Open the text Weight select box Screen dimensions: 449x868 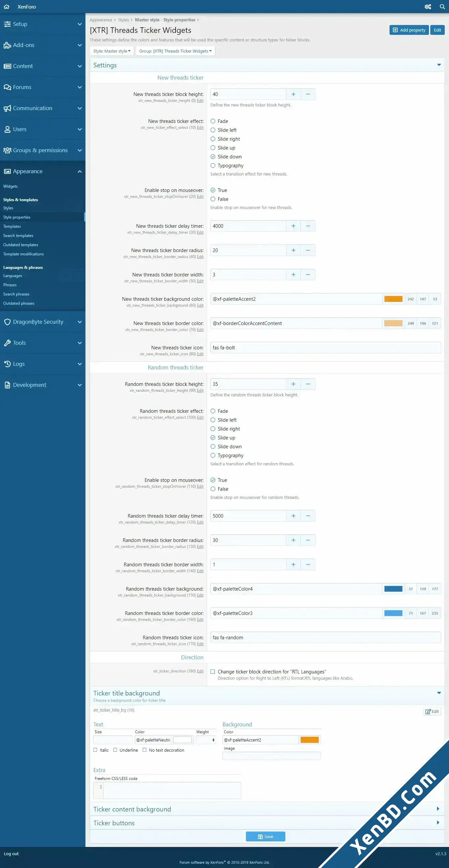[x=206, y=740]
